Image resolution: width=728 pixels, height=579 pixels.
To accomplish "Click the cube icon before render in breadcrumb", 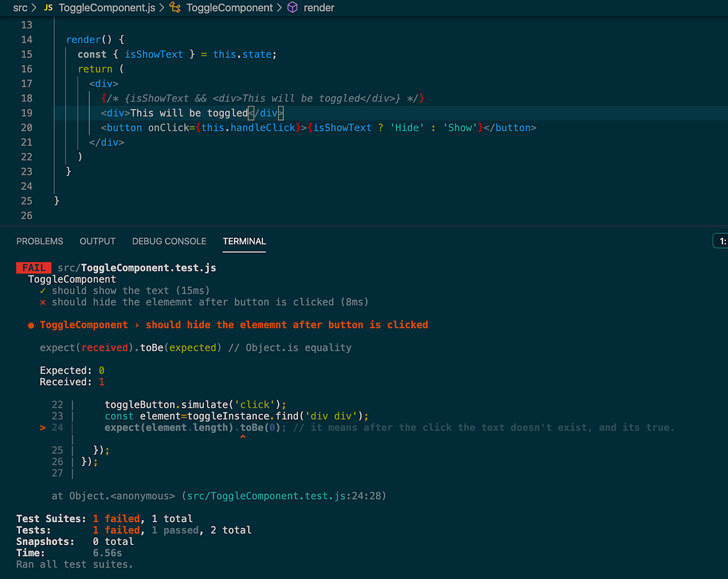I will tap(292, 8).
